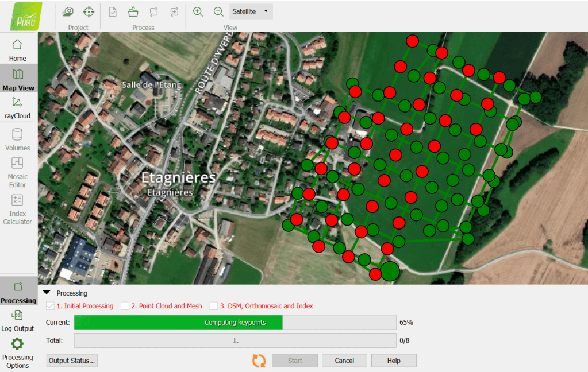This screenshot has height=372, width=588.
Task: Open the GCP/MTP Manager target icon
Action: click(89, 11)
